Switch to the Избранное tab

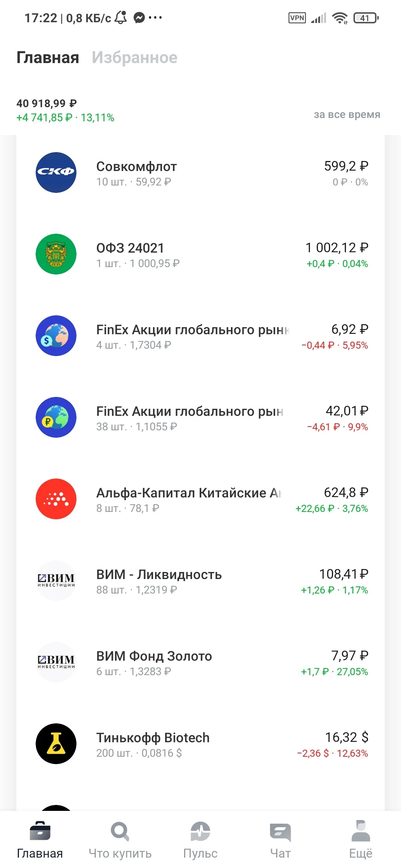coord(134,57)
